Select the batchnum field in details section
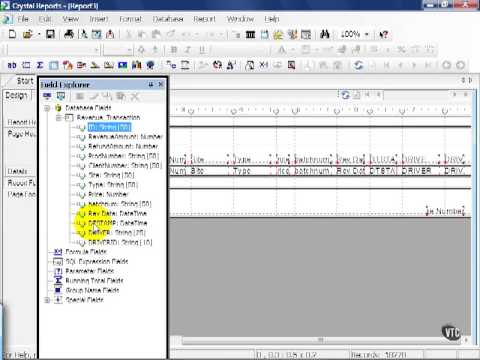Screen dimensions: 480x360 312,171
